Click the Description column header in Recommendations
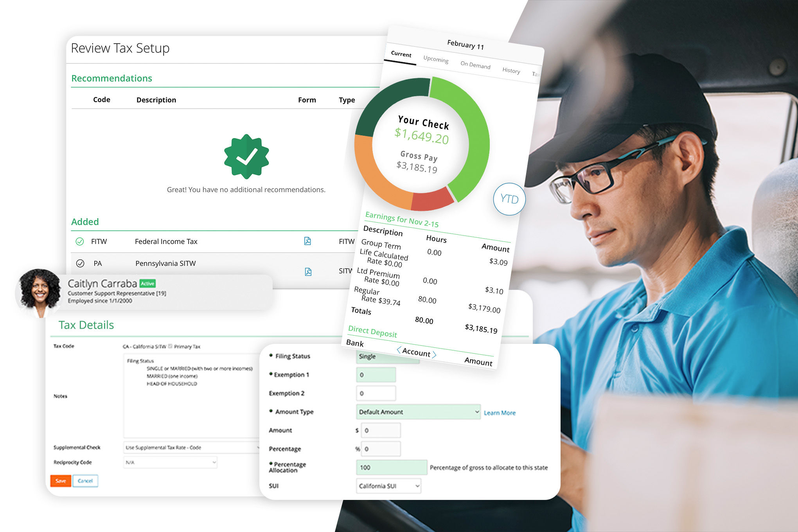This screenshot has height=532, width=798. point(156,100)
